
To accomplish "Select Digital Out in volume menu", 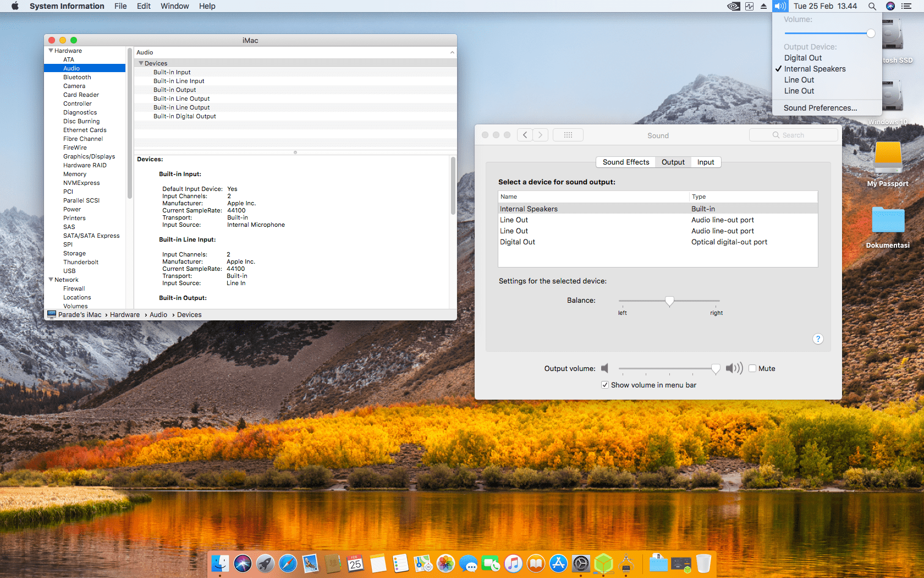I will coord(802,58).
